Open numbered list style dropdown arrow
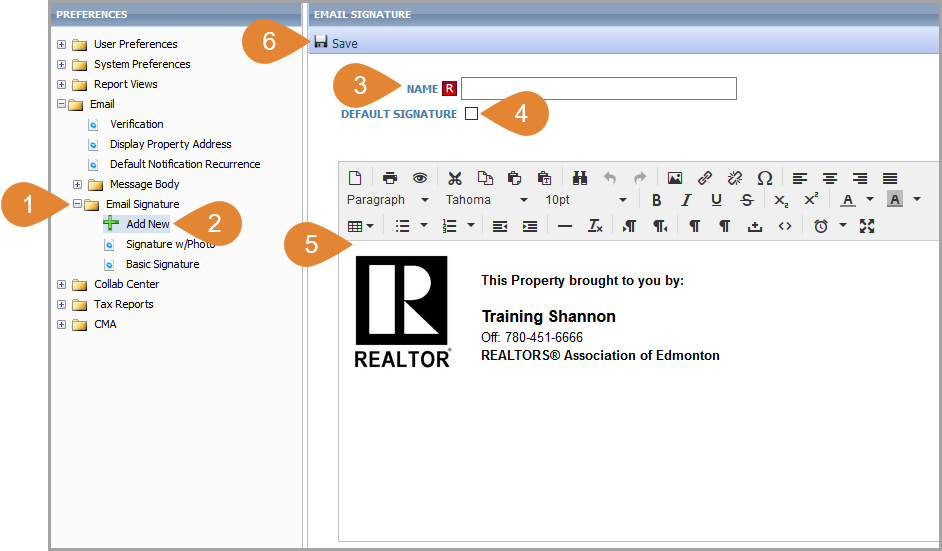 (x=471, y=225)
